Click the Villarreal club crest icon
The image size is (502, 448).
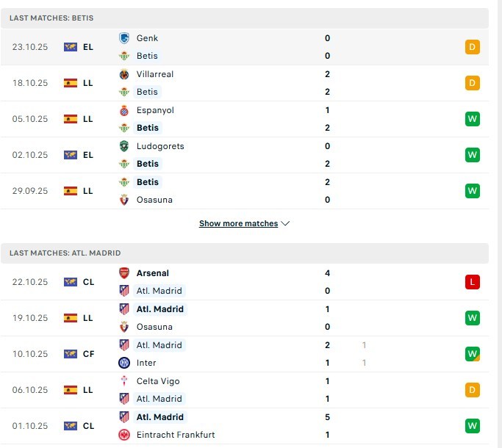click(x=124, y=74)
